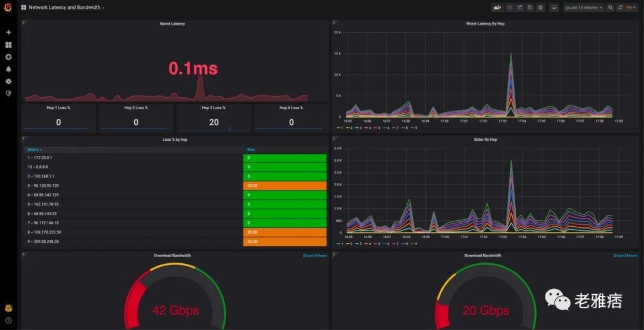This screenshot has height=330, width=644.
Task: Open the Loss % by hop title menu
Action: (x=175, y=140)
